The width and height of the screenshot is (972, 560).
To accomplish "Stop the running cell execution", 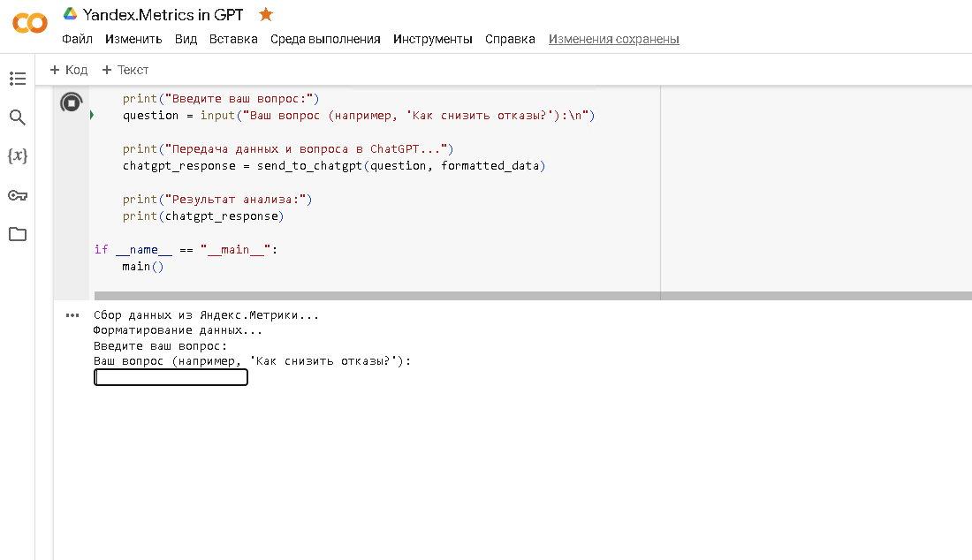I will (72, 102).
